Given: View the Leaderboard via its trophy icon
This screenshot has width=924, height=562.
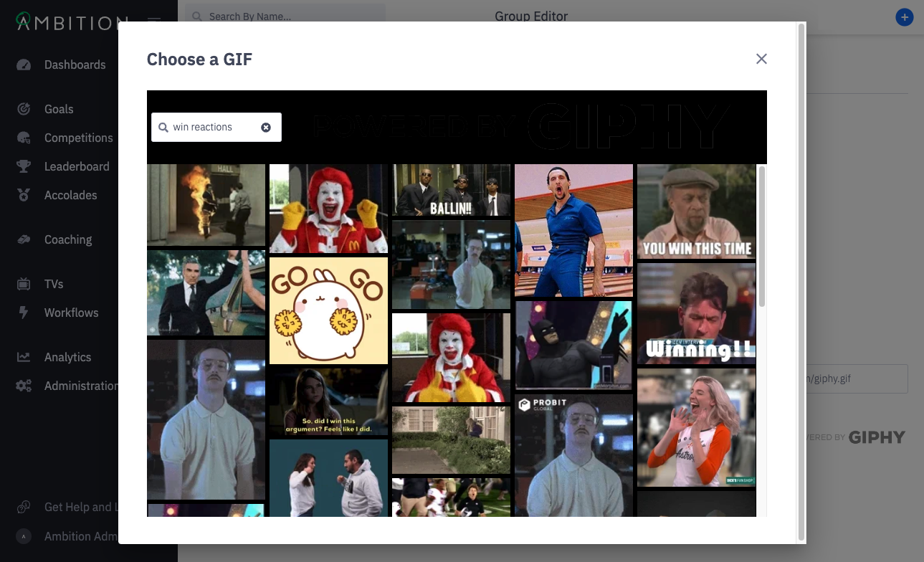Looking at the screenshot, I should tap(24, 166).
